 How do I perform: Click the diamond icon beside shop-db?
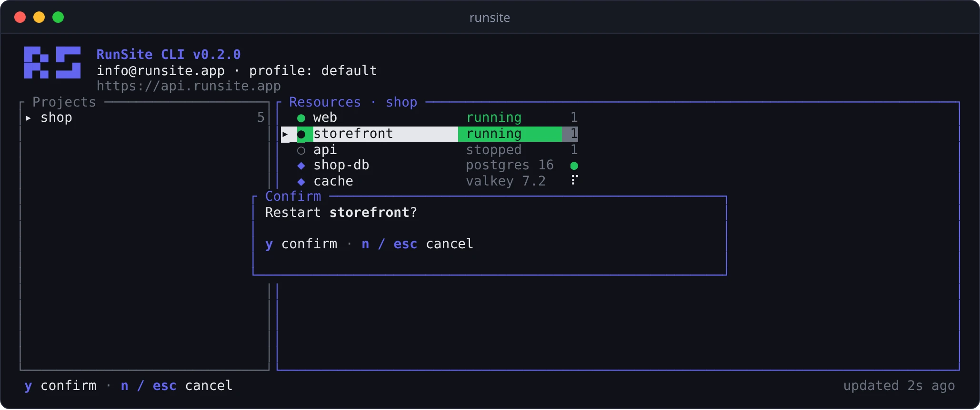301,166
